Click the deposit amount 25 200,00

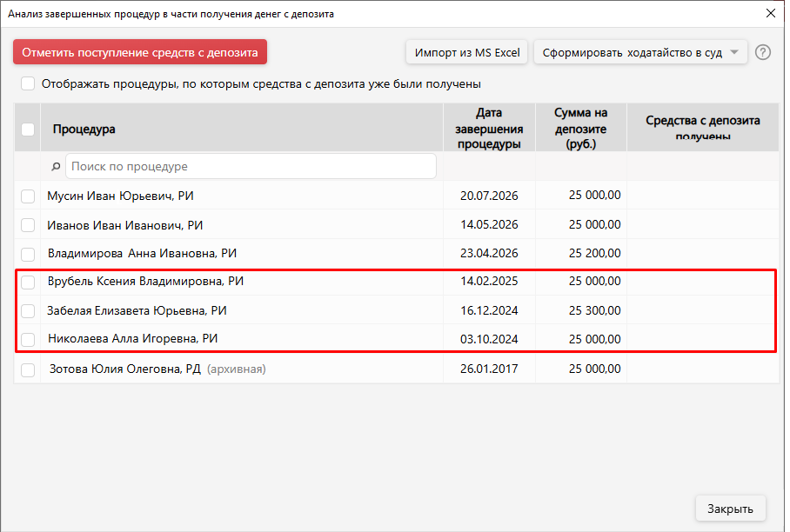594,253
